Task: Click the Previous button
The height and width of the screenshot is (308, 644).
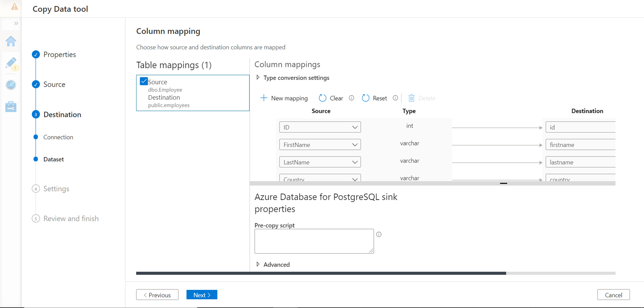Action: (157, 295)
